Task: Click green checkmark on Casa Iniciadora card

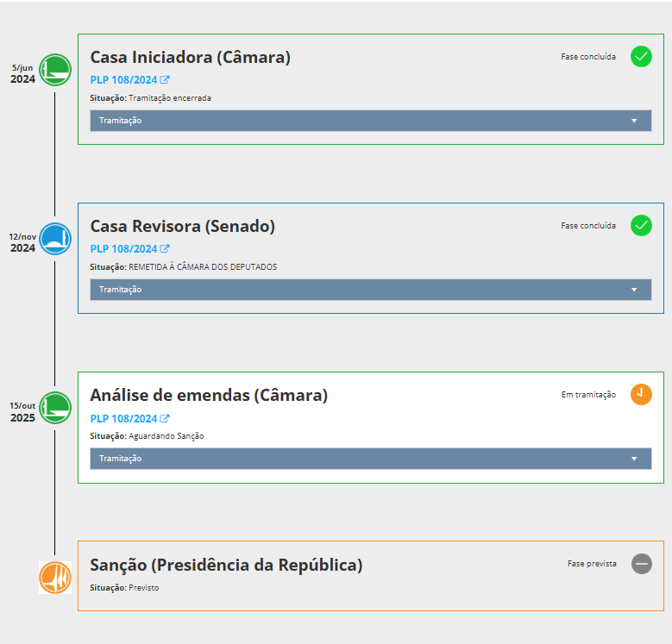Action: click(641, 57)
